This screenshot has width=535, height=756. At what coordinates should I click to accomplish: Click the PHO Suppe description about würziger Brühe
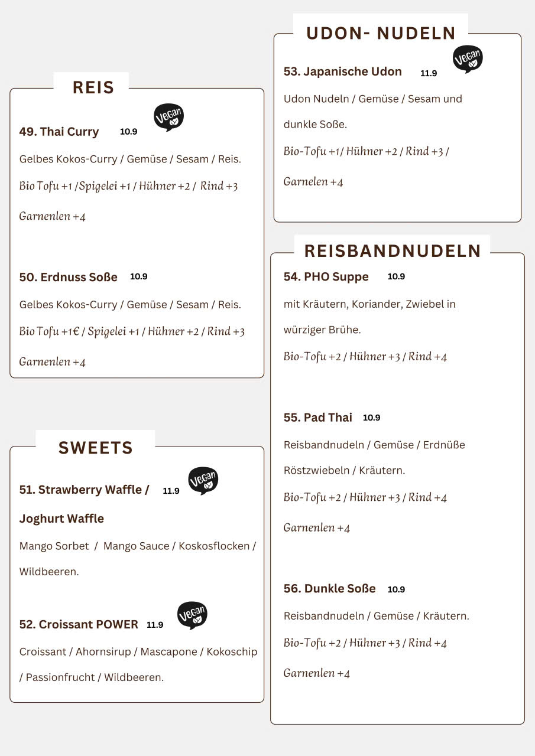pos(322,330)
